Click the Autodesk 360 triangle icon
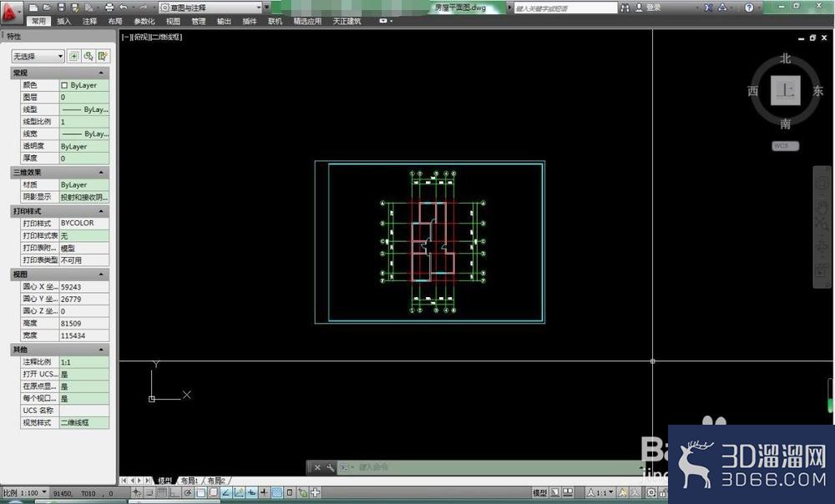Screen dimensions: 835x504 point(722,8)
